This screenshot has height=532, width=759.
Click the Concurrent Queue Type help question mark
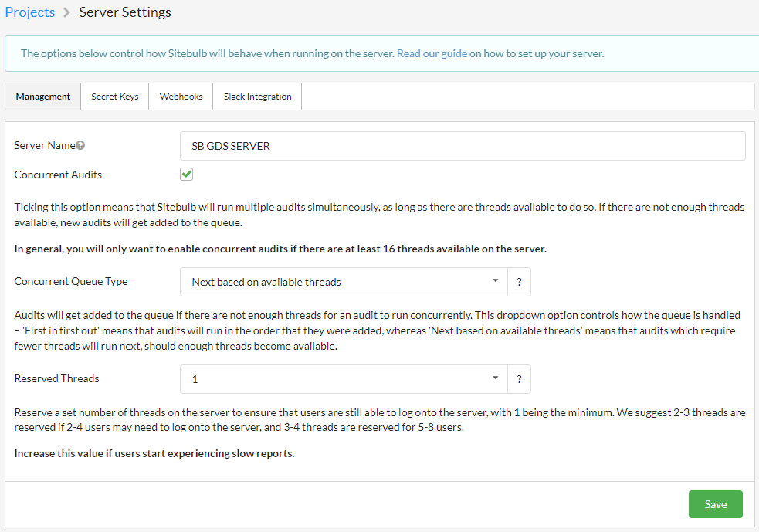[x=520, y=282]
